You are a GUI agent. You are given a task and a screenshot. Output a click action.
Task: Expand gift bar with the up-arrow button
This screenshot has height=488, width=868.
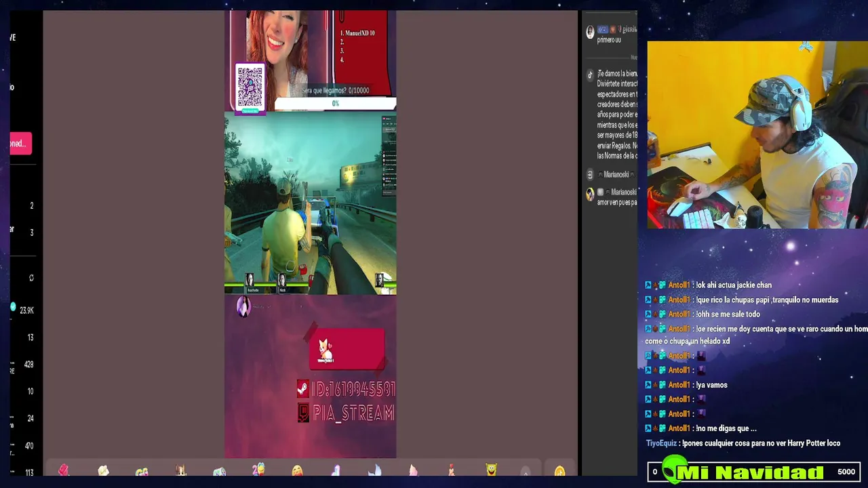tap(526, 471)
